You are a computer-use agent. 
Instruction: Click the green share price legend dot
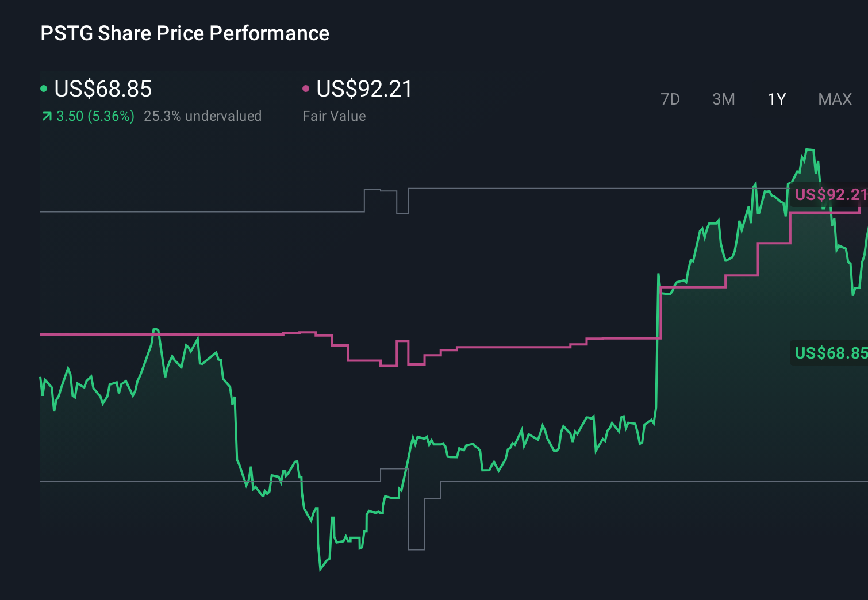pyautogui.click(x=44, y=88)
